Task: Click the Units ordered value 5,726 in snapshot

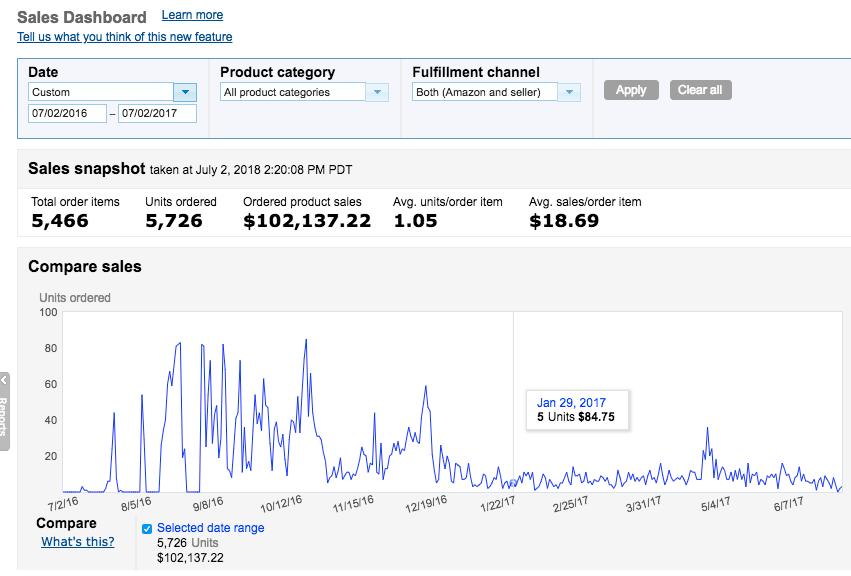Action: click(174, 221)
